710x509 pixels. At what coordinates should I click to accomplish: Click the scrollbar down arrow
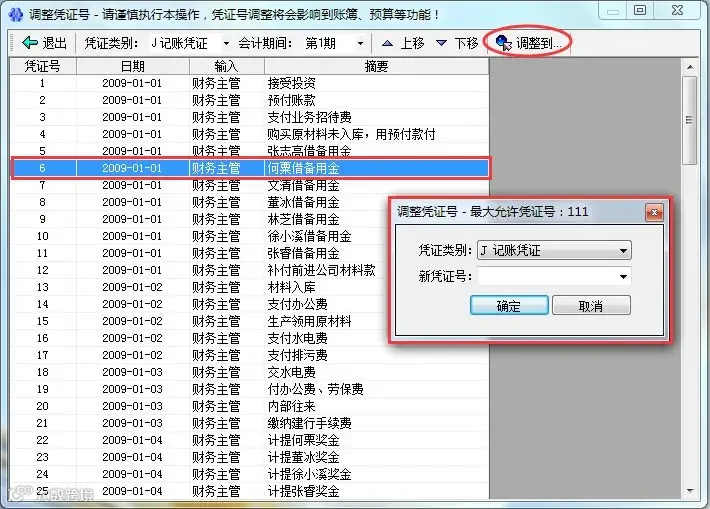(x=690, y=490)
